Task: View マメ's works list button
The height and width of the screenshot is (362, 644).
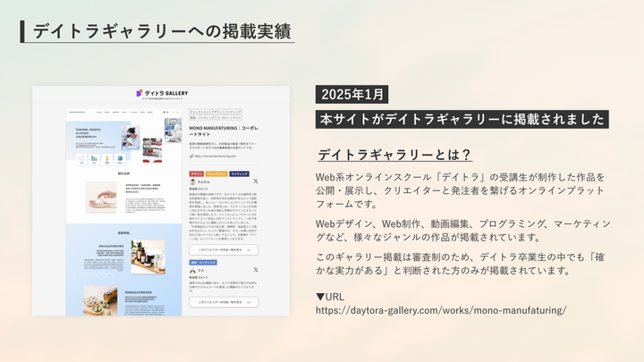Action: [224, 302]
